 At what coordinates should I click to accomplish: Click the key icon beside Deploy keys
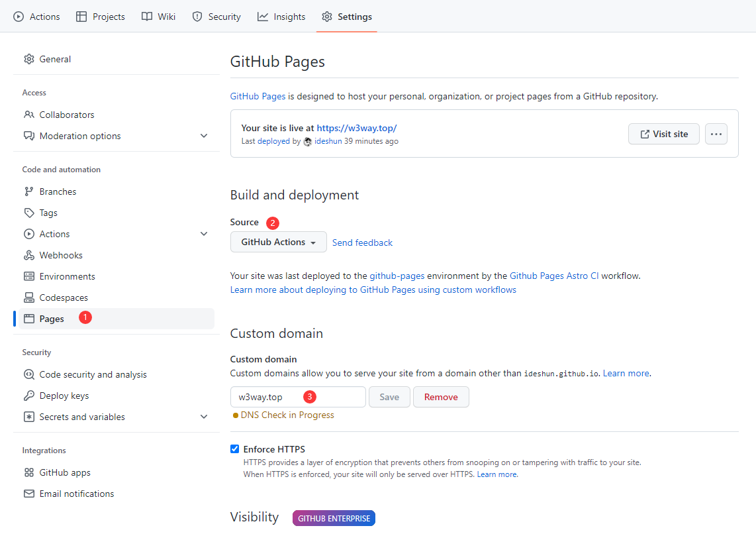tap(29, 396)
